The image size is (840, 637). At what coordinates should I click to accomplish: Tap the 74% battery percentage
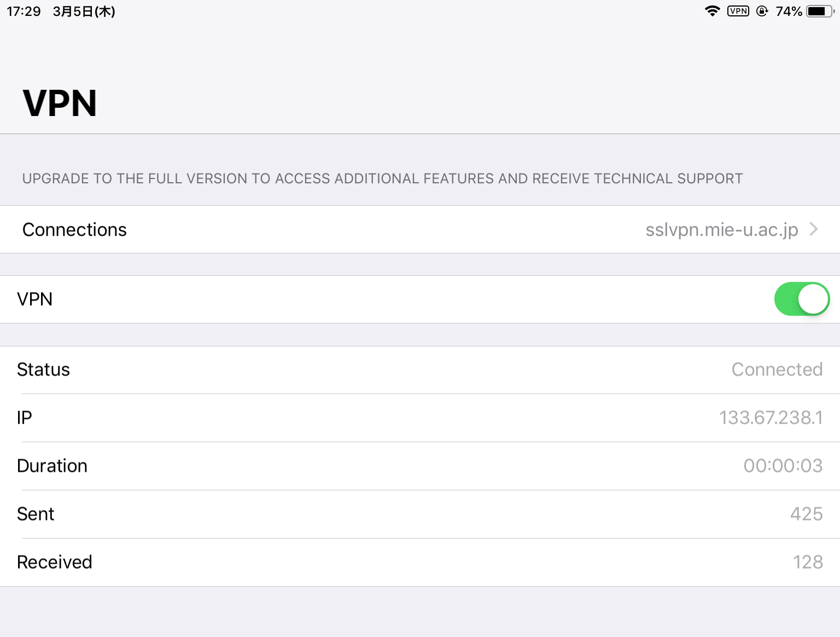click(x=789, y=11)
